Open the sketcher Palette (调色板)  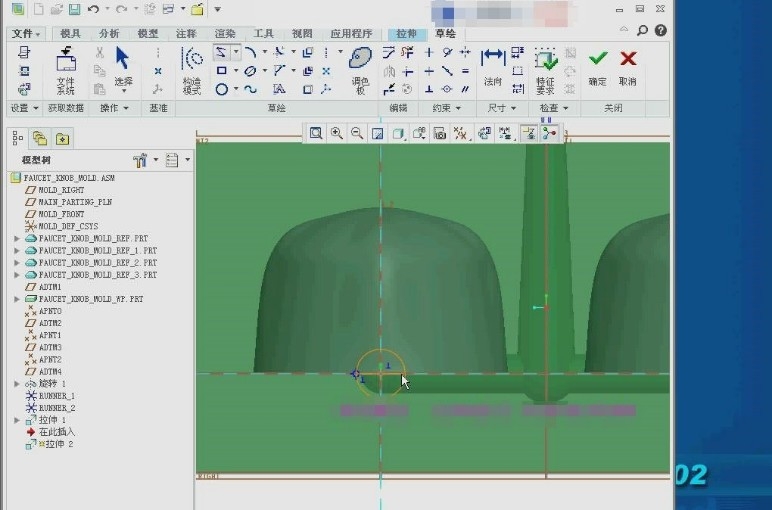click(x=360, y=70)
